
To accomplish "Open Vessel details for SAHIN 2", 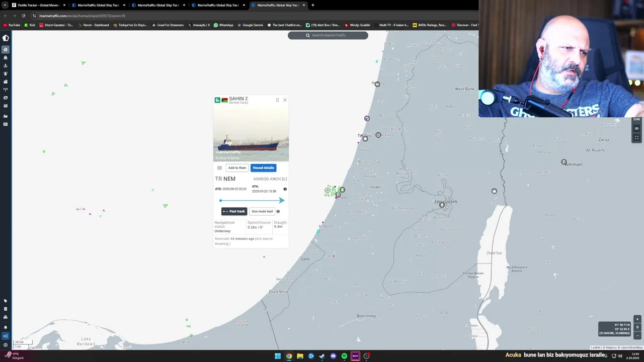I will click(x=263, y=168).
